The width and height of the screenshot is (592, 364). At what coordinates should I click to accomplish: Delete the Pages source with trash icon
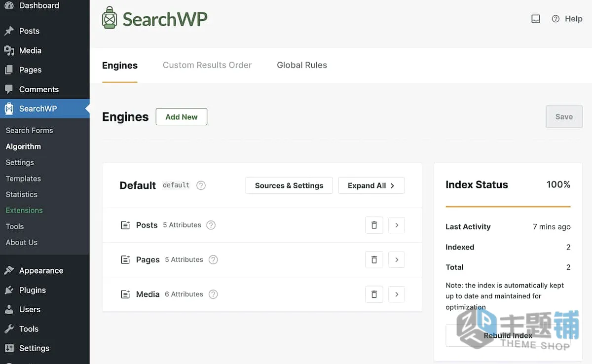tap(374, 259)
